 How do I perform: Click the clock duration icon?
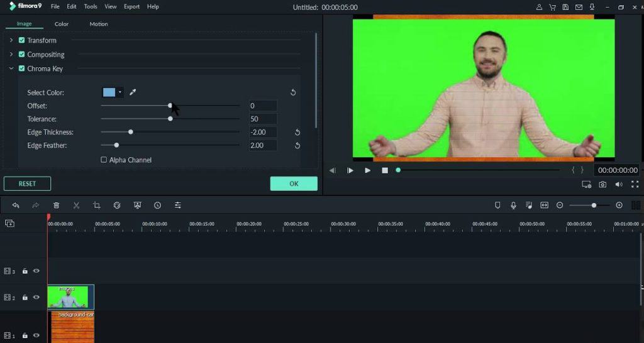[x=158, y=205]
